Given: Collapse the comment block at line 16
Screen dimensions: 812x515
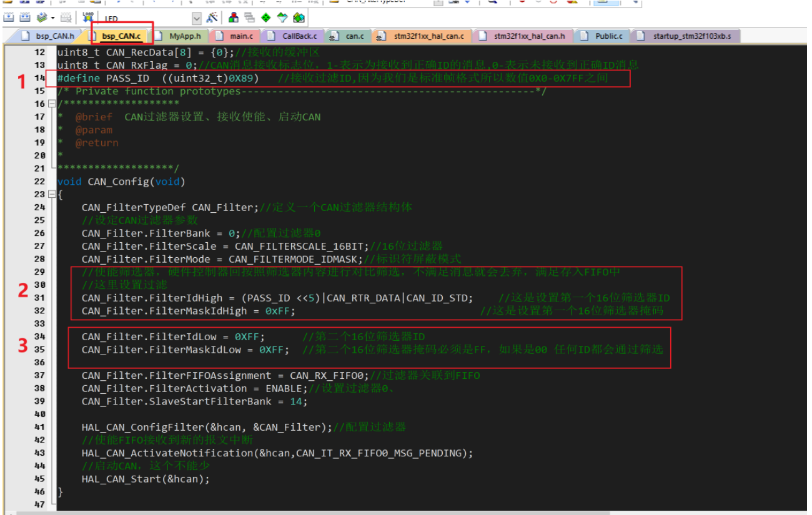Looking at the screenshot, I should pyautogui.click(x=52, y=104).
